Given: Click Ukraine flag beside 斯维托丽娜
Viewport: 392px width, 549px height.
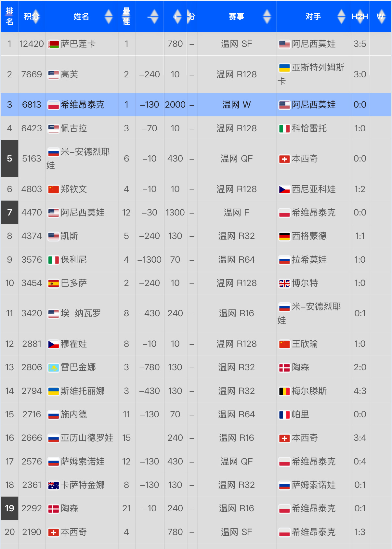Looking at the screenshot, I should pos(54,391).
